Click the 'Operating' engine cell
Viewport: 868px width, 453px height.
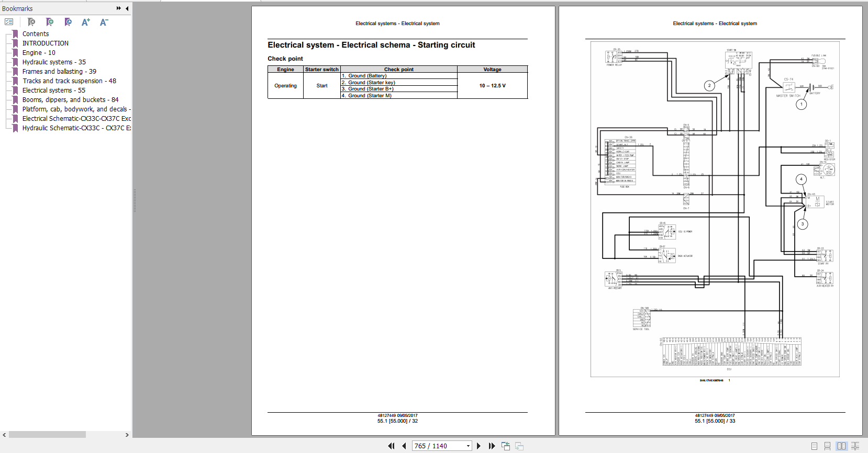tap(285, 86)
